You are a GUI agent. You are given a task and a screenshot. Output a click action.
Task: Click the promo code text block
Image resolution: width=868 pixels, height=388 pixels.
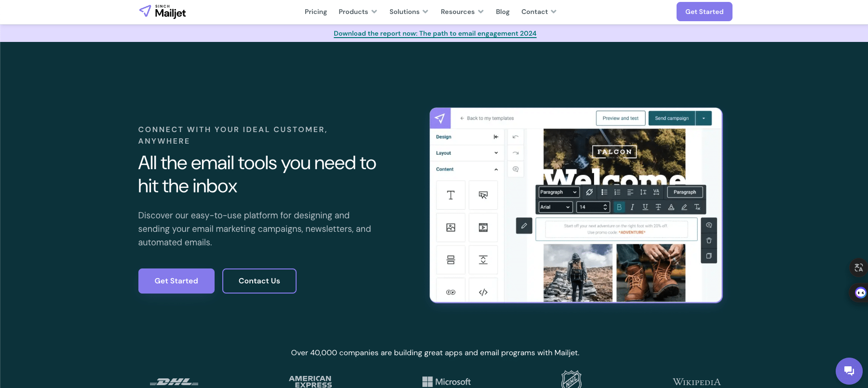coord(616,229)
